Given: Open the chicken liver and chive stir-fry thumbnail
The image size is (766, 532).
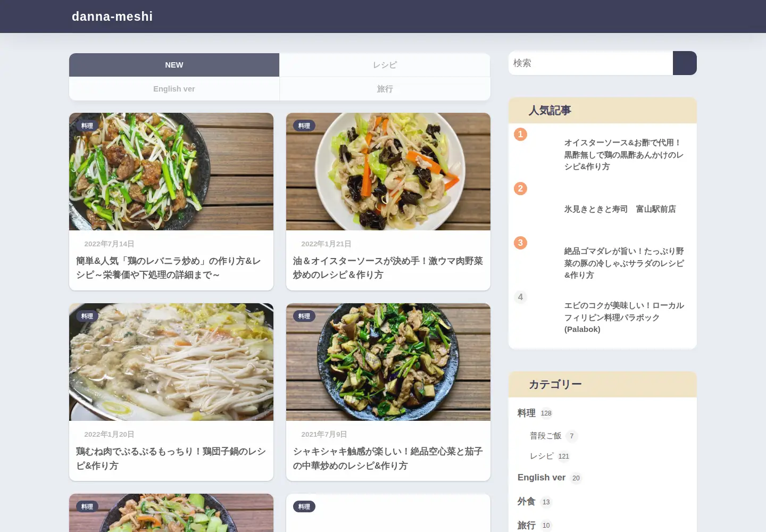Looking at the screenshot, I should click(171, 171).
